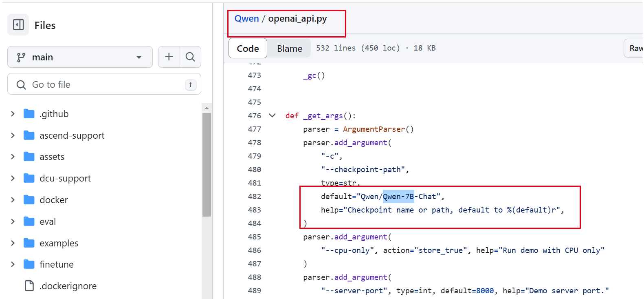Click the _get_args function name
Viewport: 644px width, 299px height.
323,116
